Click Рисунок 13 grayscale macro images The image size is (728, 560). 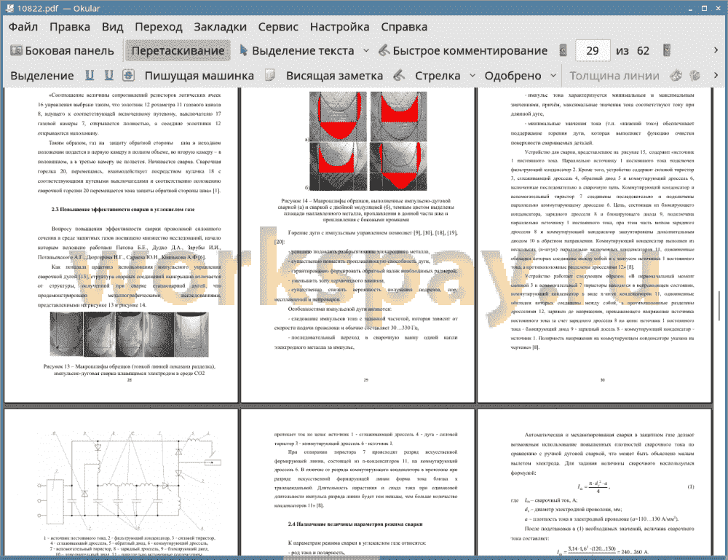129,334
